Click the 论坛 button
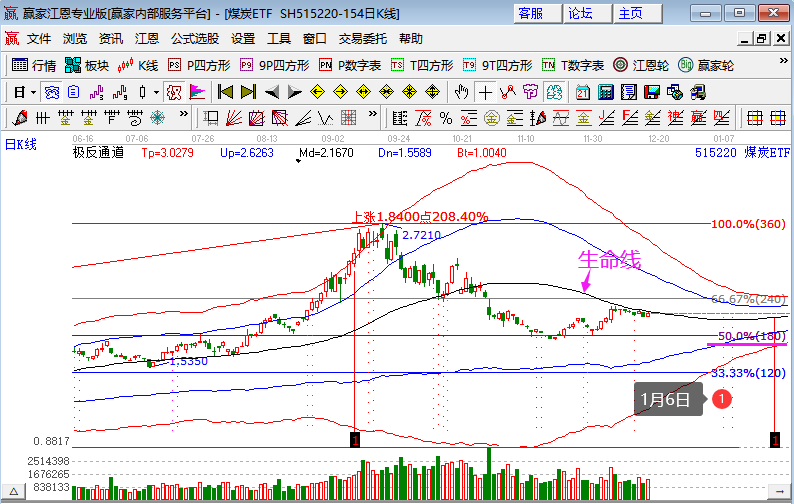794x504 pixels. [x=587, y=13]
